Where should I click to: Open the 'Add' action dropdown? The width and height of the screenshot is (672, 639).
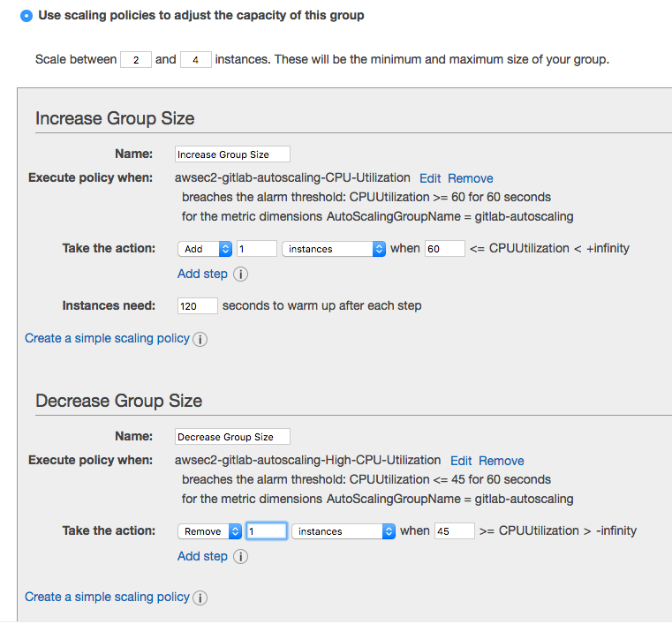(205, 249)
